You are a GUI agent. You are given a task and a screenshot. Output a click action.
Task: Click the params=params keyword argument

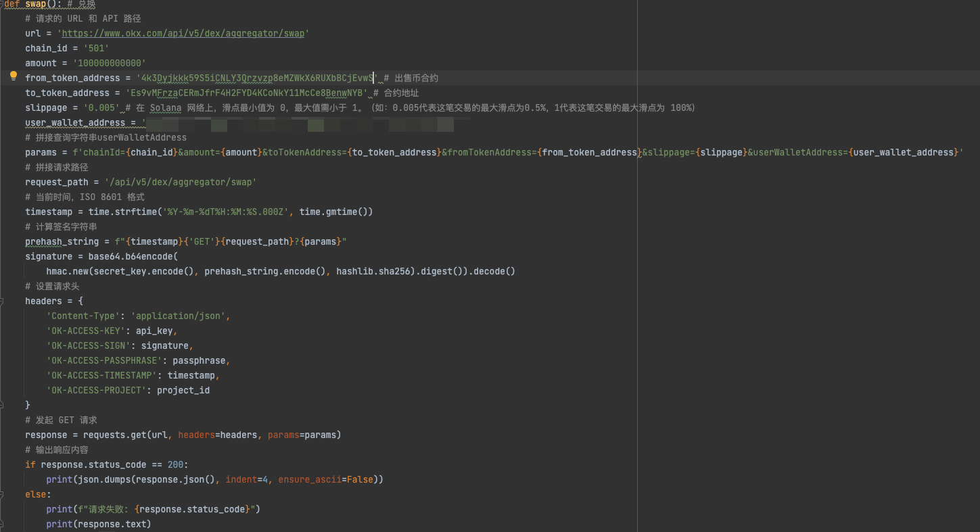302,435
